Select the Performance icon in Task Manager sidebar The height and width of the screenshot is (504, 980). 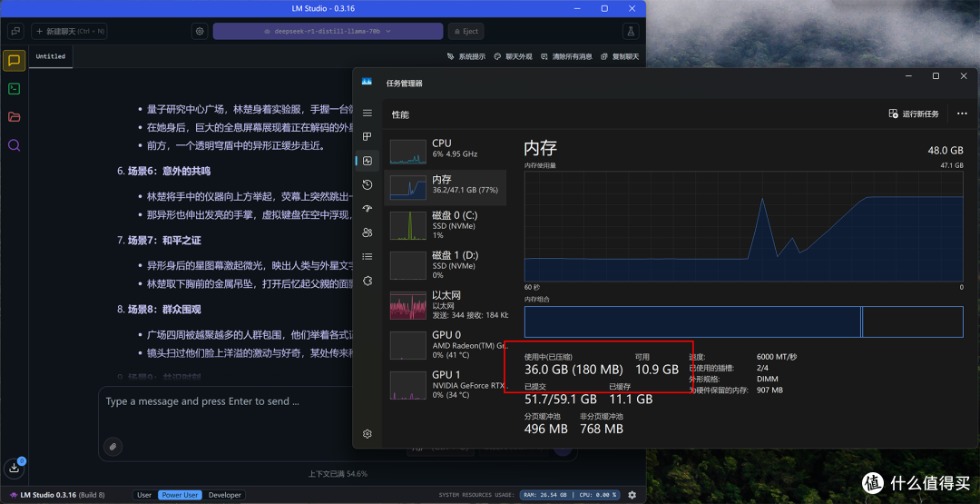click(x=367, y=161)
